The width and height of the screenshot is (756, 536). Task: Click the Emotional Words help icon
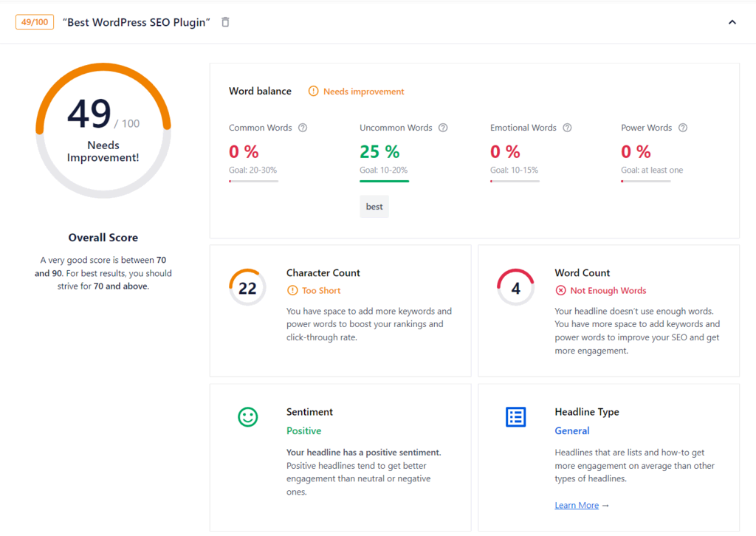coord(567,128)
